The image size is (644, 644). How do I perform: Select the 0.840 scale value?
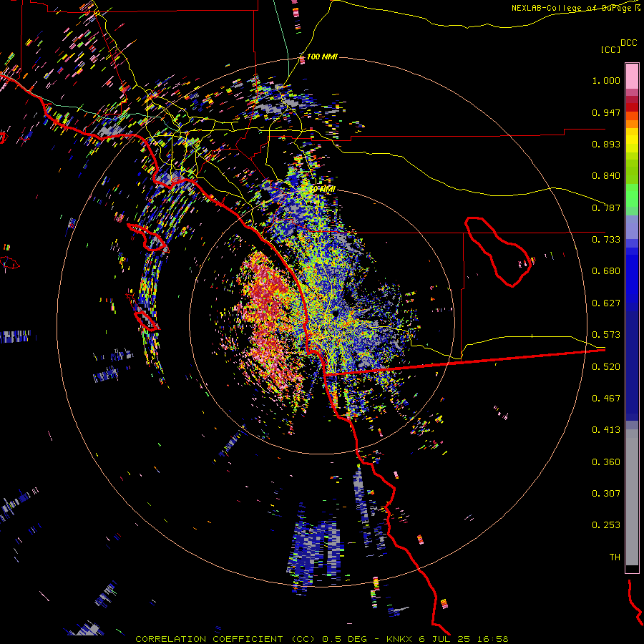606,176
